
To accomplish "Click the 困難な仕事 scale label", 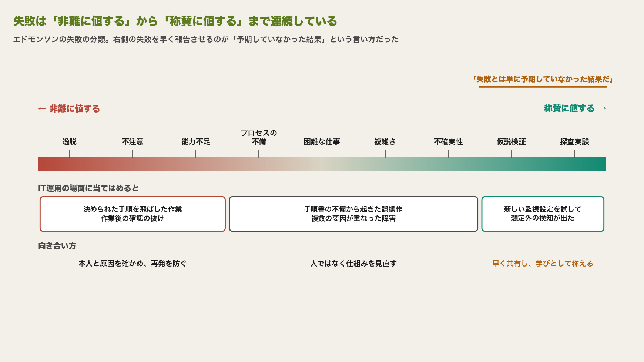I will 322,141.
